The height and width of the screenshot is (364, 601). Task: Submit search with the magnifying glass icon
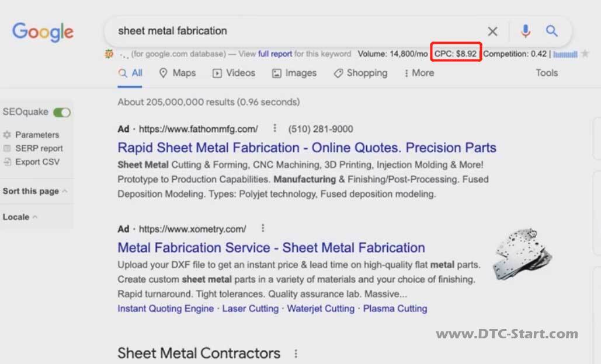pos(551,31)
